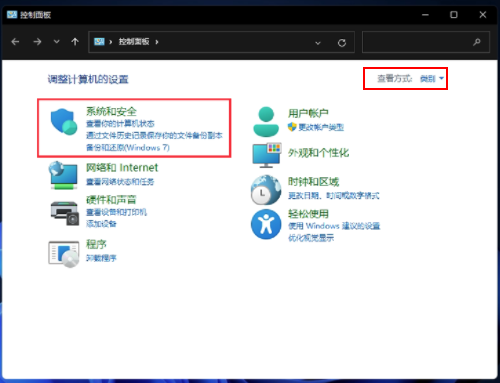
Task: Refresh the Control Panel view
Action: click(342, 43)
